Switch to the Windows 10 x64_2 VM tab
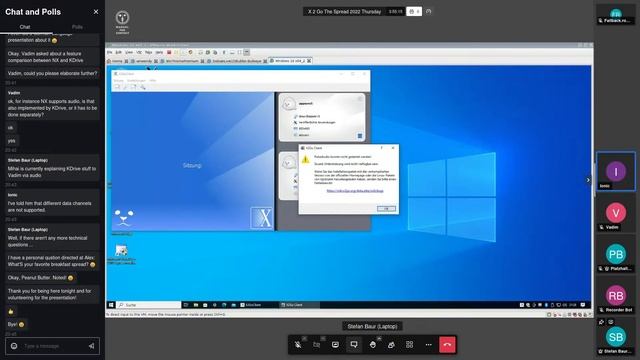Screen dimensions: 640x360 tap(290, 61)
